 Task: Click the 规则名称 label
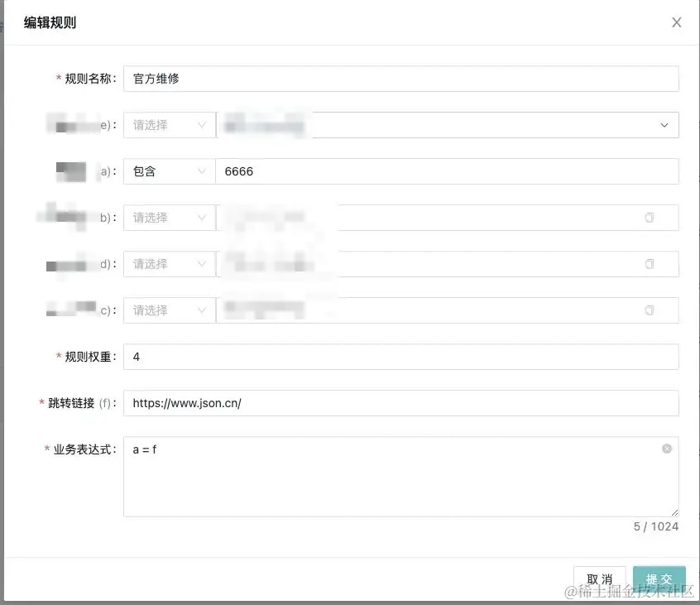click(86, 79)
